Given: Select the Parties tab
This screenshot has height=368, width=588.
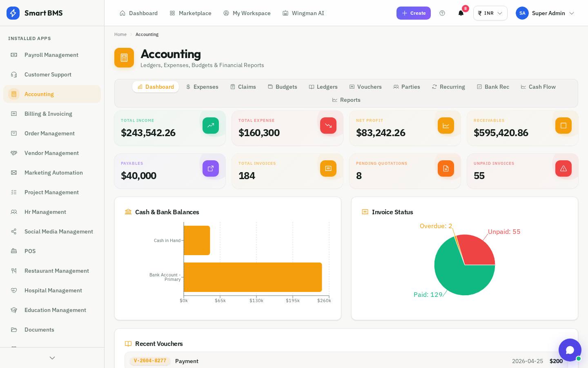Looking at the screenshot, I should click(407, 87).
